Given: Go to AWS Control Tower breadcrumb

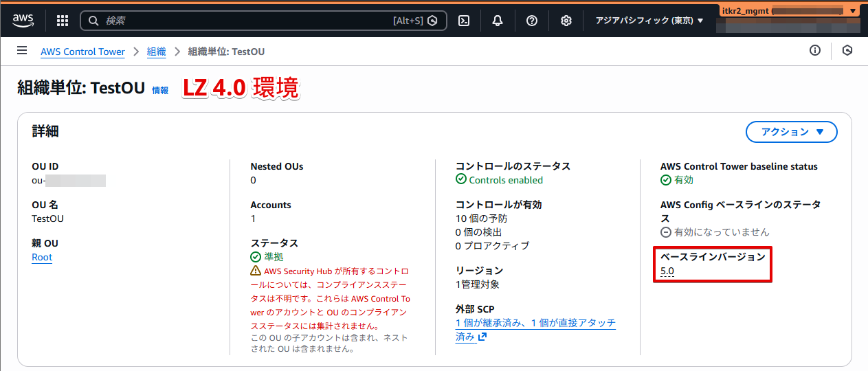Looking at the screenshot, I should [82, 52].
